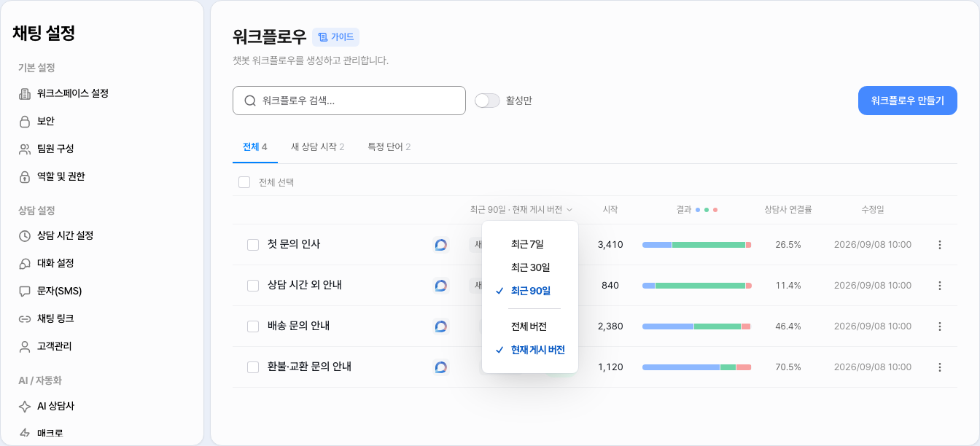Screen dimensions: 980x446
Task: Open more options for 배송 문의 안내
Action: tap(940, 326)
